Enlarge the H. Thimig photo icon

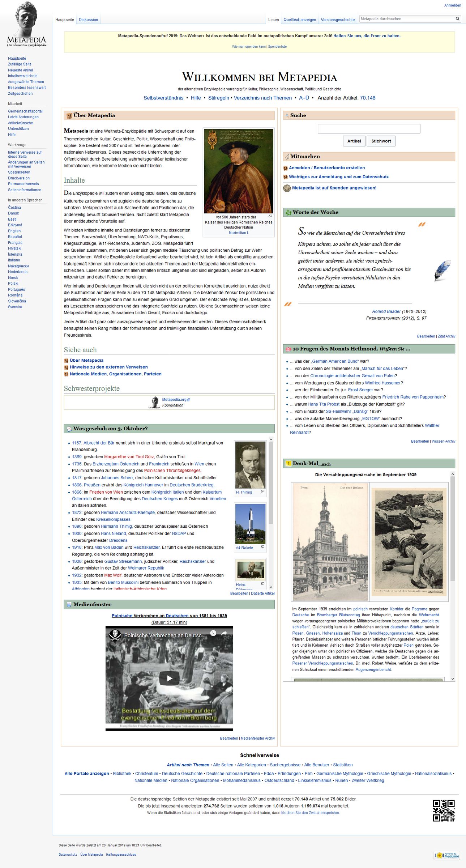(262, 491)
